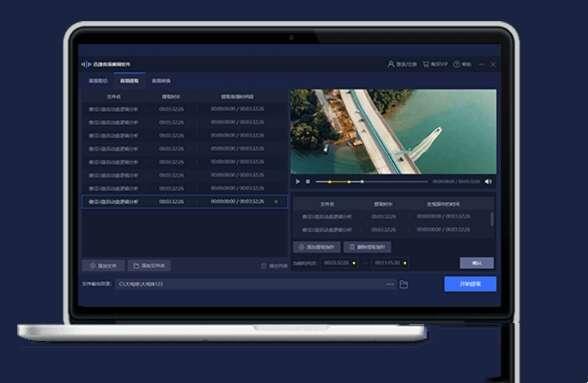Open the user login account icon

click(391, 64)
